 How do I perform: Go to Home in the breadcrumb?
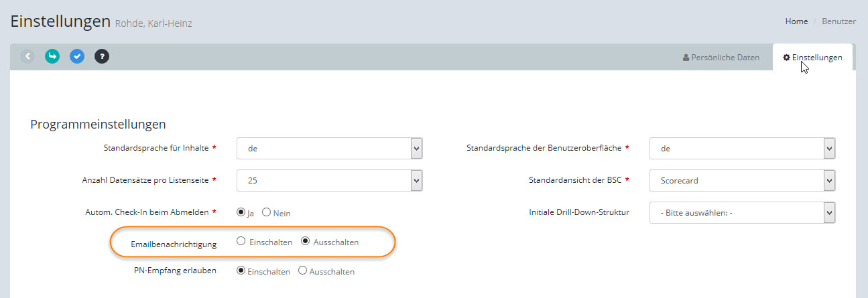point(796,21)
